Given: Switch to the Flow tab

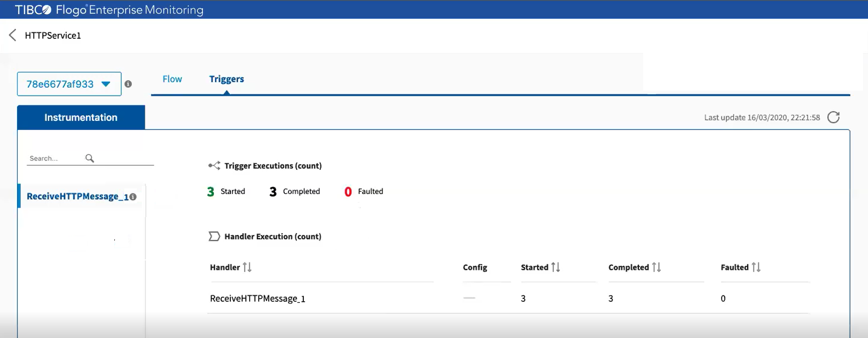Looking at the screenshot, I should pyautogui.click(x=172, y=79).
